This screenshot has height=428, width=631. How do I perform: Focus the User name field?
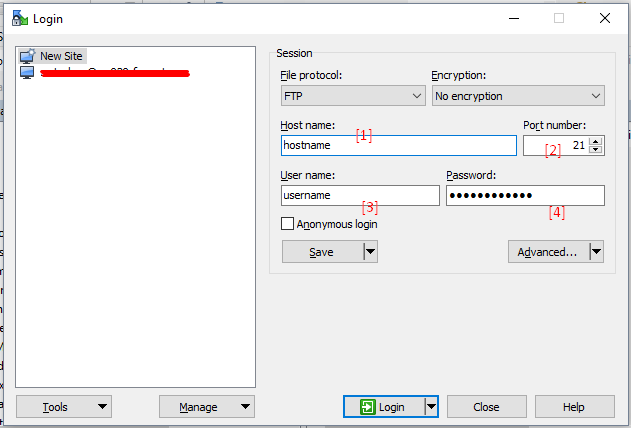click(x=360, y=195)
